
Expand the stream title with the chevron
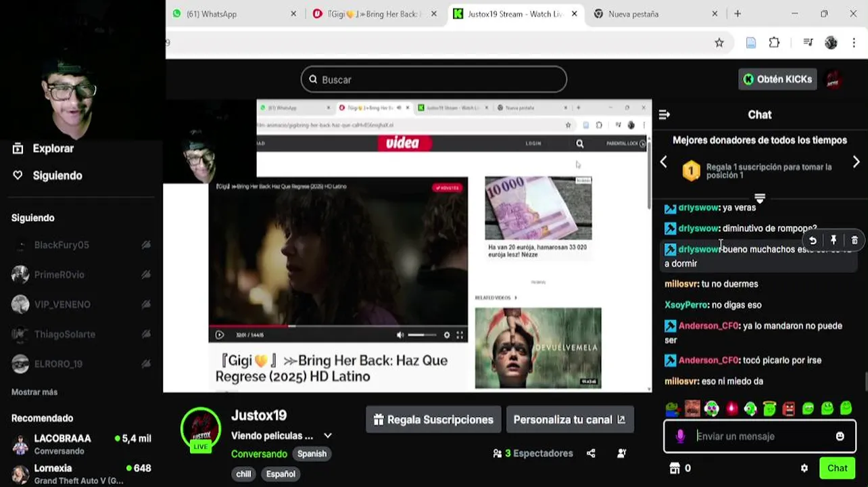328,436
